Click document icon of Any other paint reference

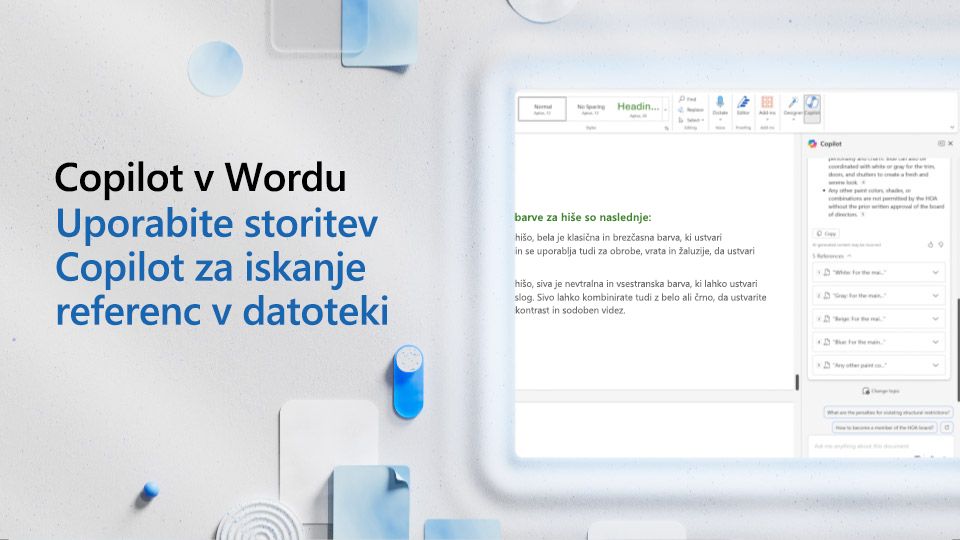click(827, 366)
